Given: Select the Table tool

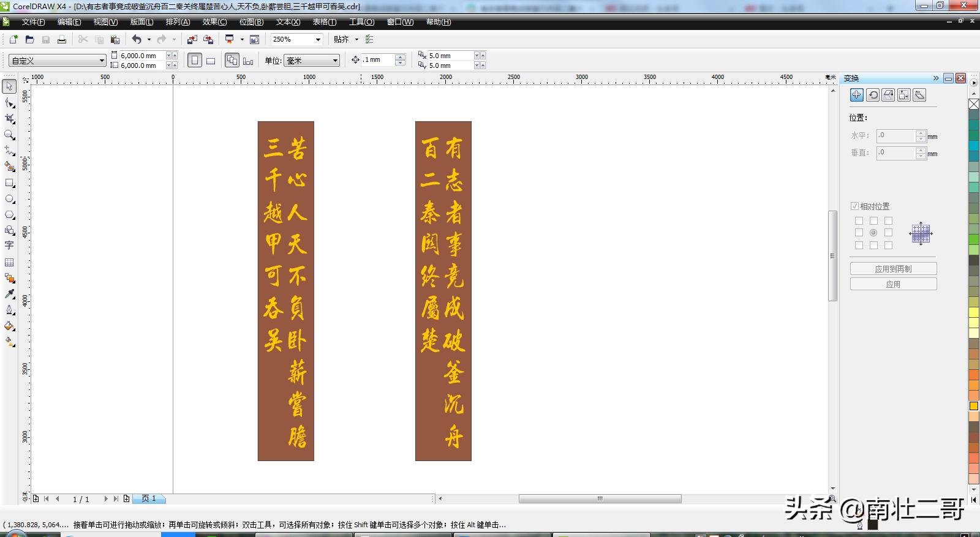Looking at the screenshot, I should 9,262.
